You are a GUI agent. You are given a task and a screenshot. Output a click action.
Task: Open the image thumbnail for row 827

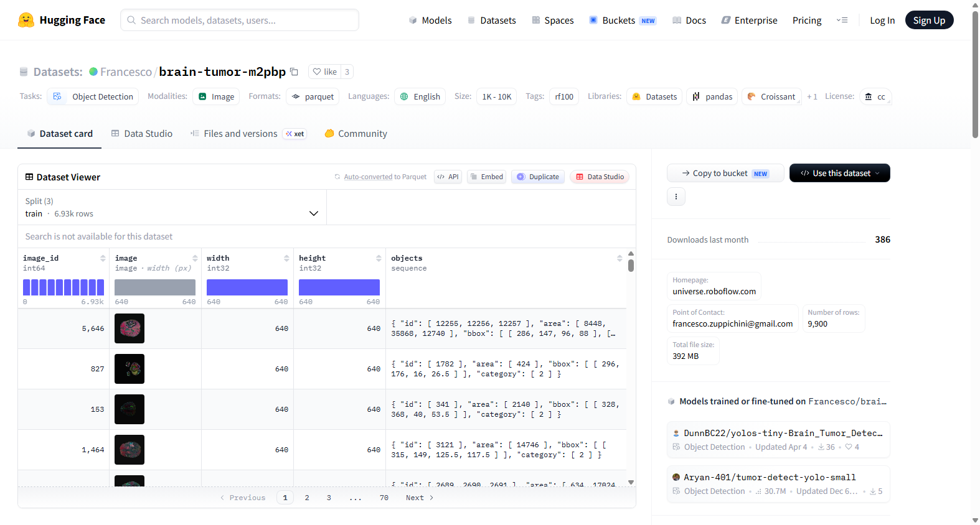click(x=130, y=369)
